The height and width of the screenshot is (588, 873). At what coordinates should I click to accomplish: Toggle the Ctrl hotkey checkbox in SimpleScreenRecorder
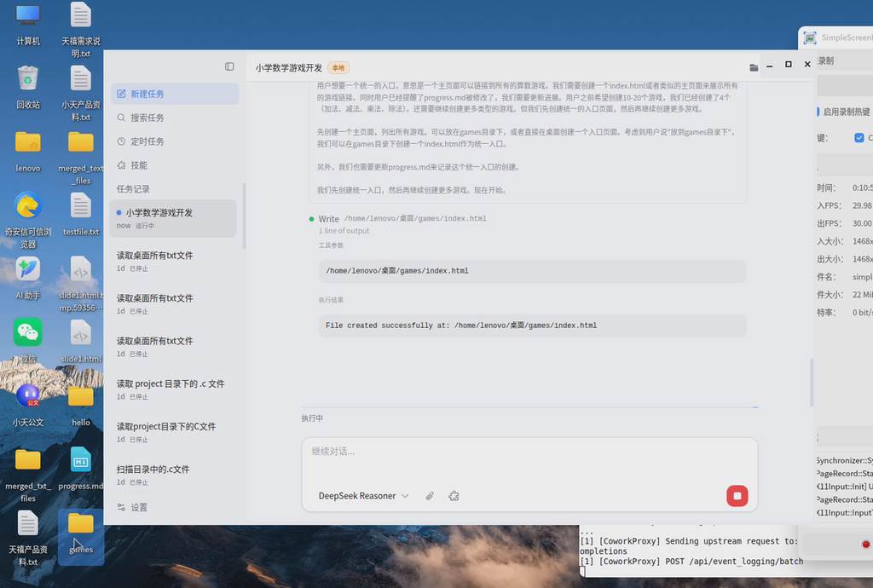point(859,137)
